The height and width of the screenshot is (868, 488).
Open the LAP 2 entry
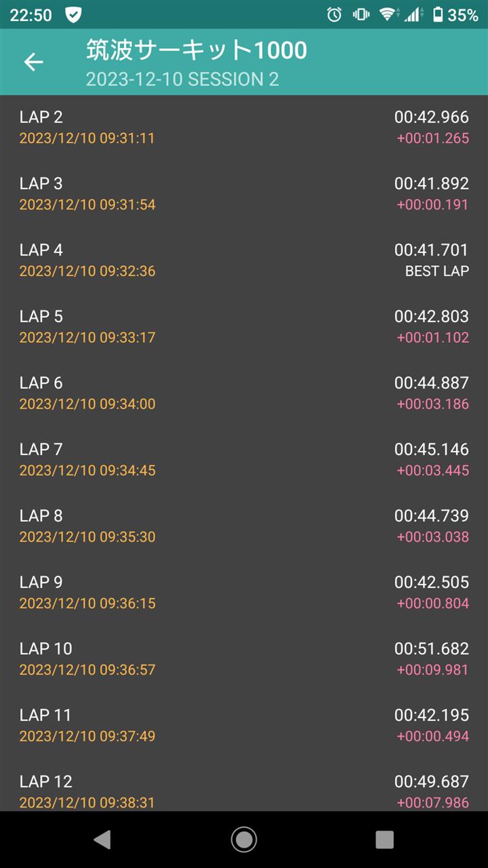(244, 127)
